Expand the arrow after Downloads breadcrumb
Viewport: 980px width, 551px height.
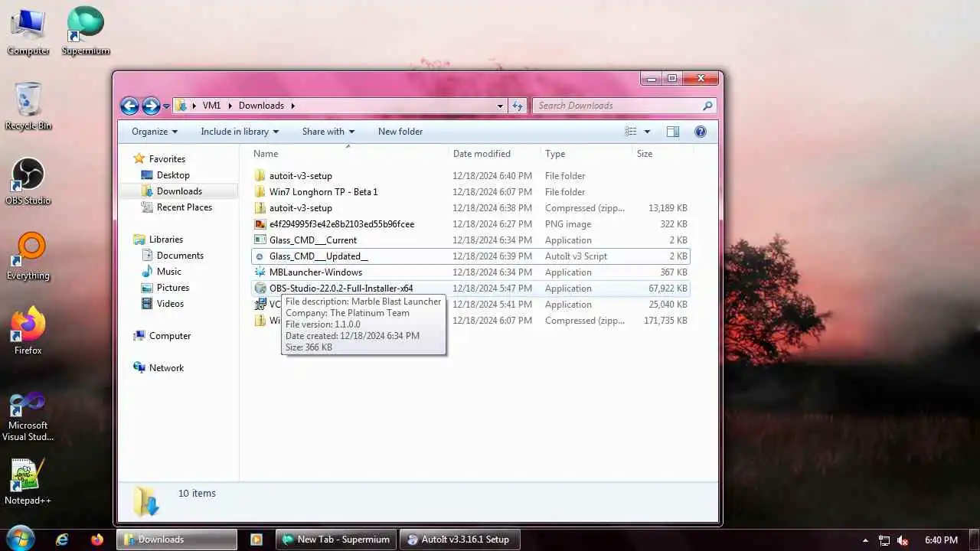coord(292,106)
